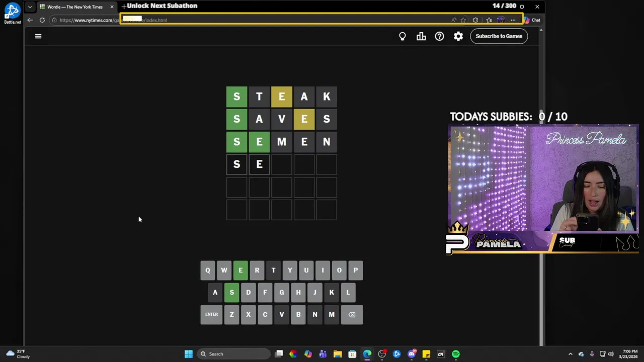Tap the dark K key on keyboard
Image resolution: width=644 pixels, height=362 pixels.
tap(332, 293)
